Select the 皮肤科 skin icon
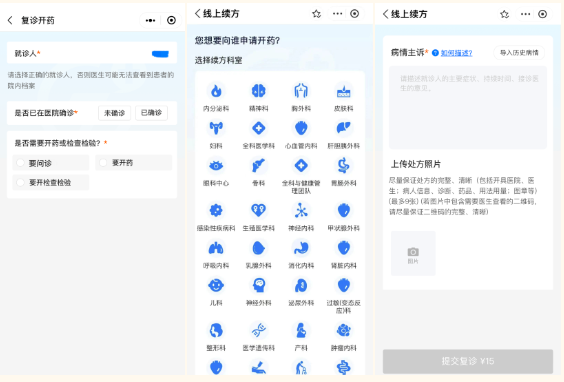The height and width of the screenshot is (382, 564). pos(344,91)
